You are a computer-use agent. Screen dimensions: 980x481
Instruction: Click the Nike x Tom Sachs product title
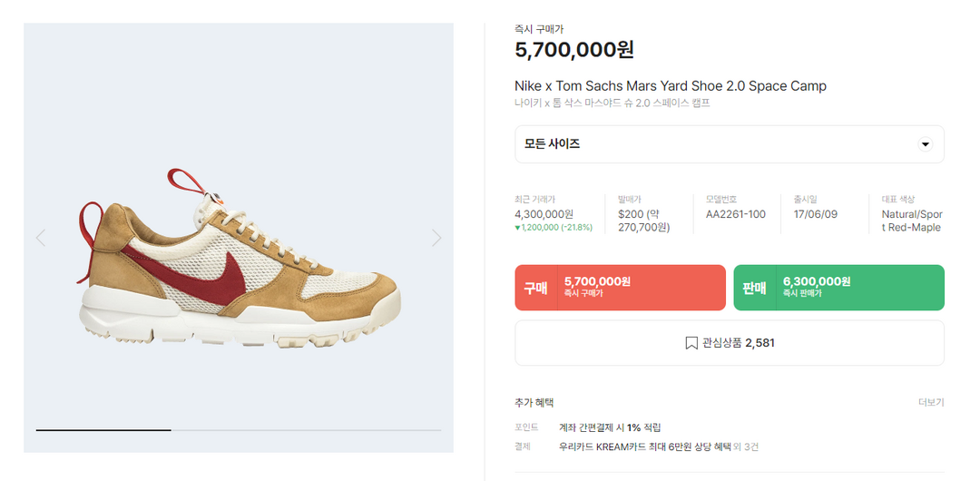click(671, 86)
